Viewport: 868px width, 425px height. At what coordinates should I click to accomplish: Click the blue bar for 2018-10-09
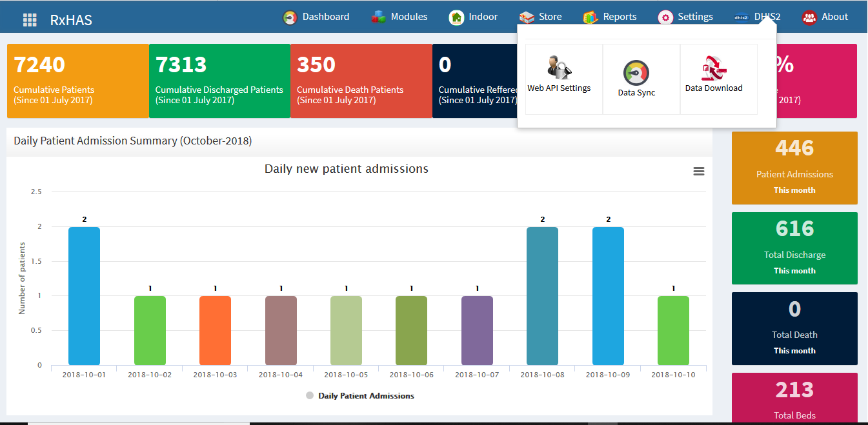pos(608,296)
